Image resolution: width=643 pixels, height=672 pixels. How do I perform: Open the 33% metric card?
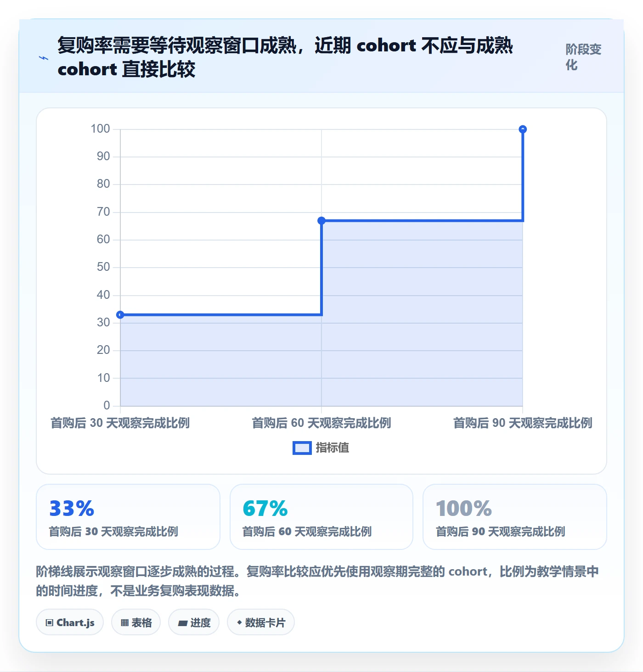pos(128,517)
